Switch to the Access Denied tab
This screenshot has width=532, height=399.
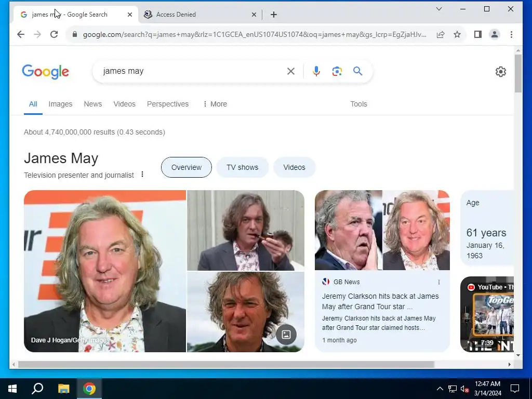(x=200, y=15)
